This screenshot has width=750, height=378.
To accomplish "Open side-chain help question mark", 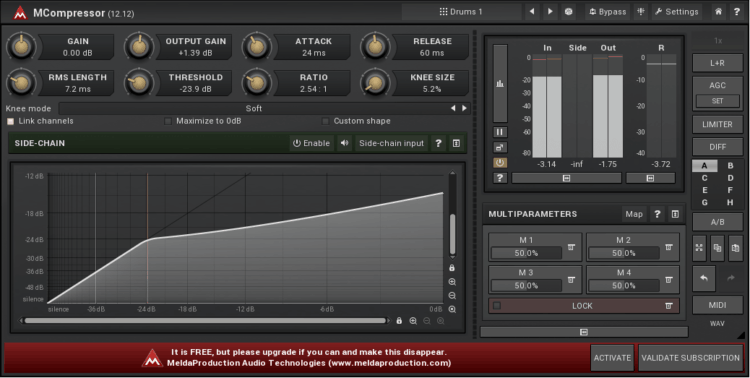I will point(438,143).
